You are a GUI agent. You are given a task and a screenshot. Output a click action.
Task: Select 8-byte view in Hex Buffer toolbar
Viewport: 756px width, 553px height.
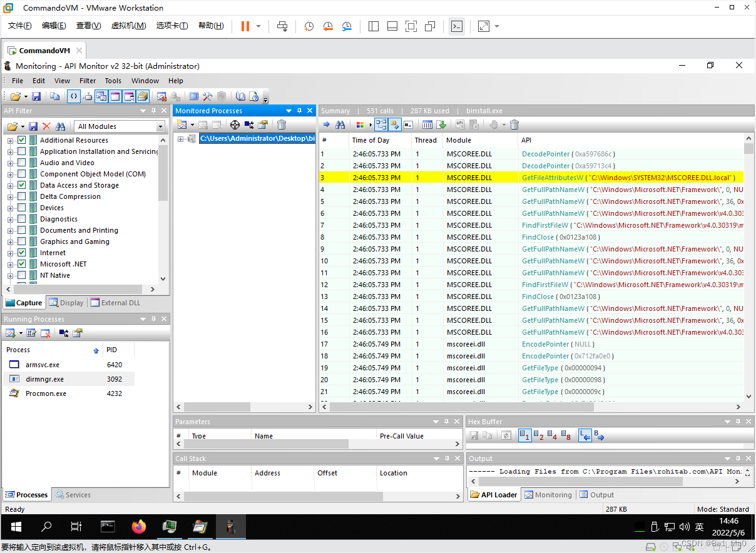[x=566, y=435]
